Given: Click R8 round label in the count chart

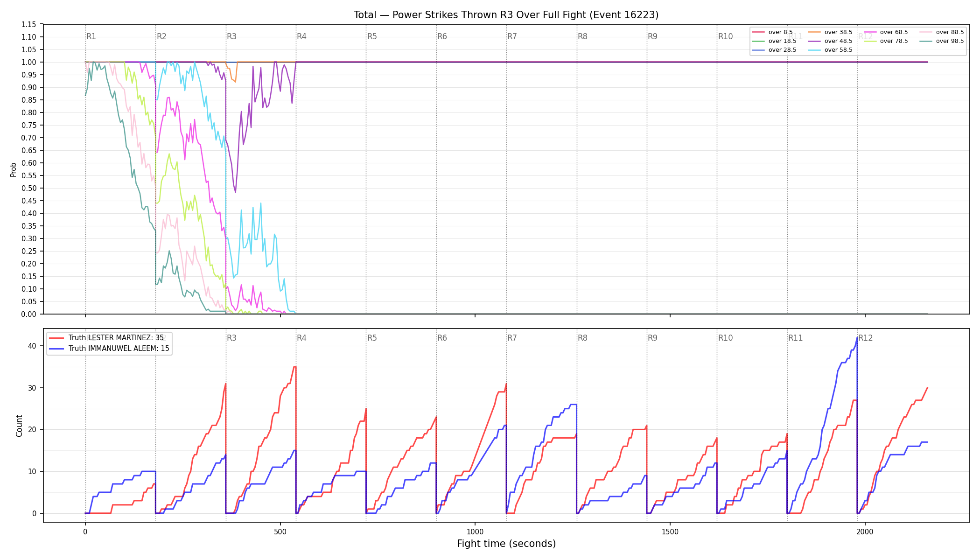Looking at the screenshot, I should point(582,338).
